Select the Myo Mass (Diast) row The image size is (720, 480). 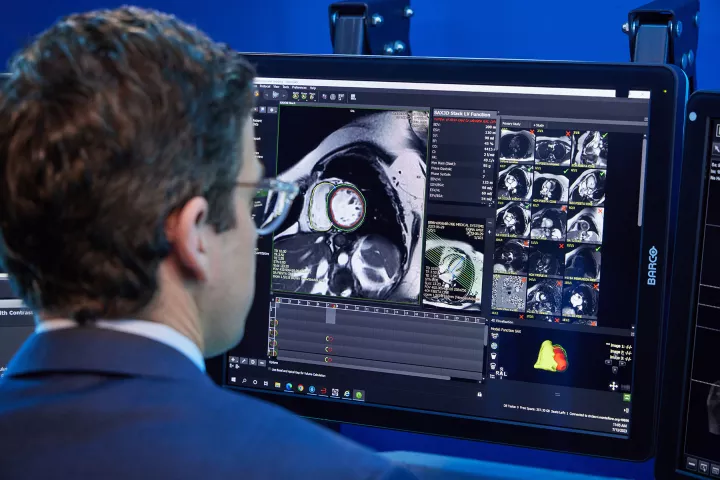[463, 163]
